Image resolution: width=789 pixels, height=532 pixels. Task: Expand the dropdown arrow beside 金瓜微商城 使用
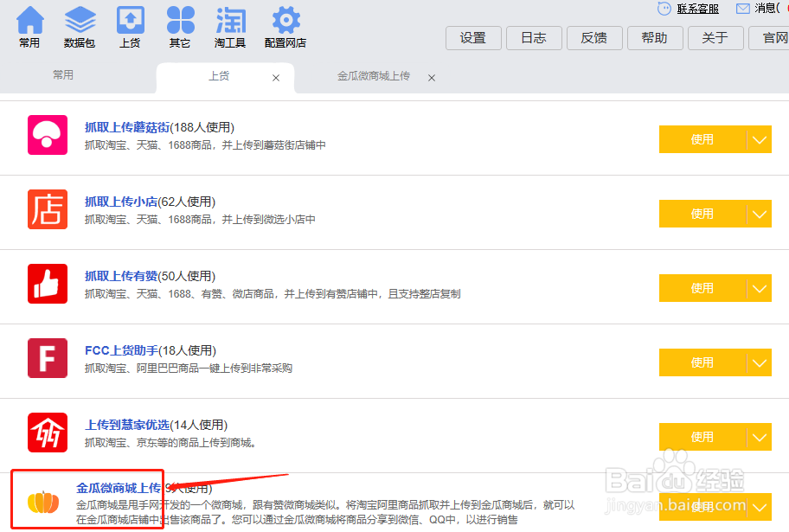760,507
